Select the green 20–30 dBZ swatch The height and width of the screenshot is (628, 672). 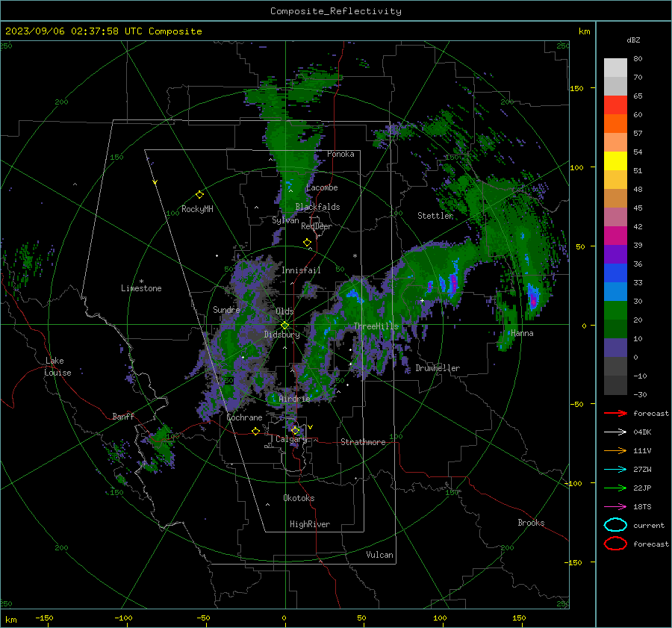(x=615, y=311)
